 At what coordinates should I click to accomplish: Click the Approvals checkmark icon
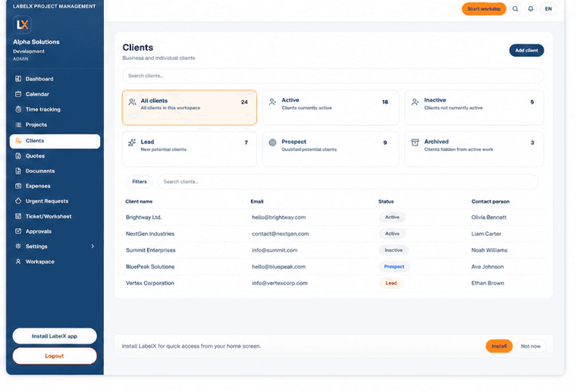(18, 231)
